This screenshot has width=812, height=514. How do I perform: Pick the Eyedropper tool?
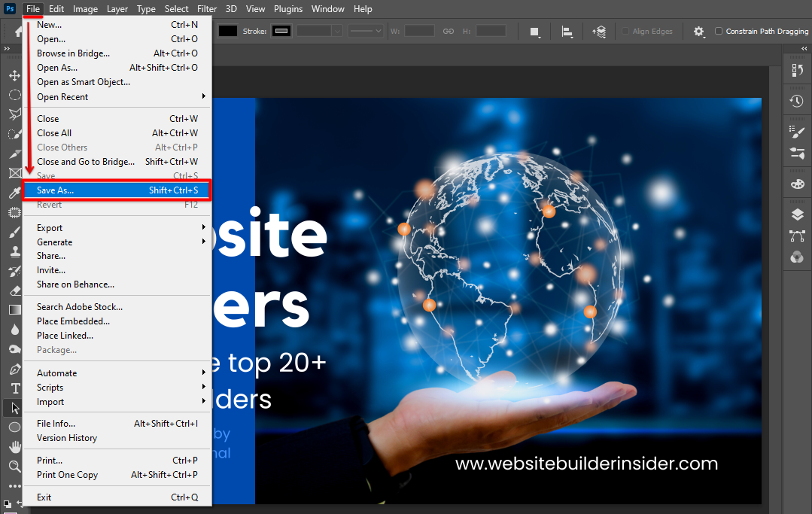(x=14, y=193)
